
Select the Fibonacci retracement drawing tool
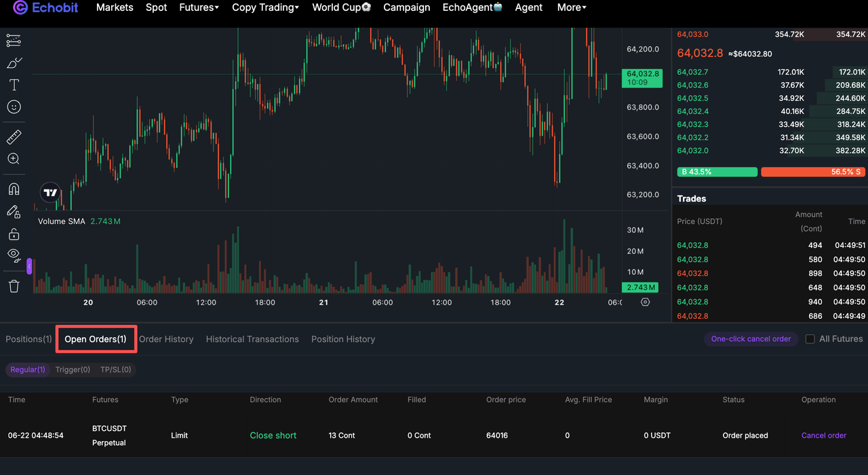pyautogui.click(x=14, y=41)
